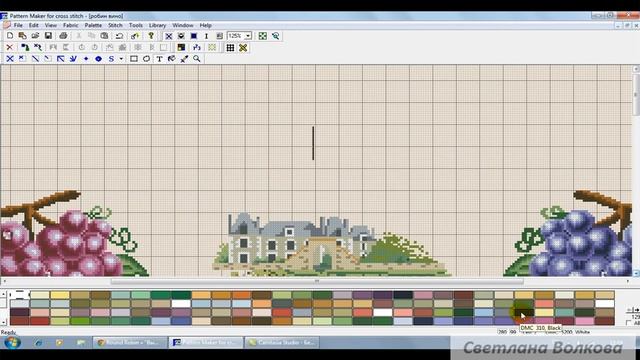Select the magnifier Zoom tool

[x=197, y=59]
